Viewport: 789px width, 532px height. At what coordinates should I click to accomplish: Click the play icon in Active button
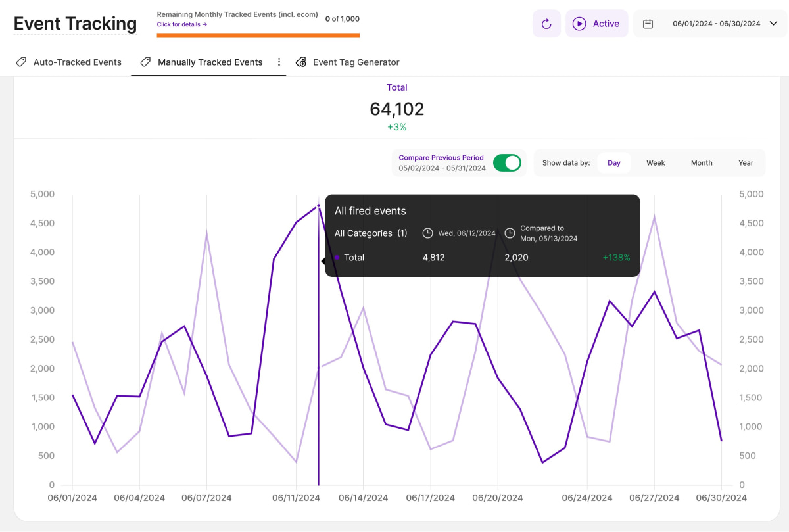coord(579,24)
